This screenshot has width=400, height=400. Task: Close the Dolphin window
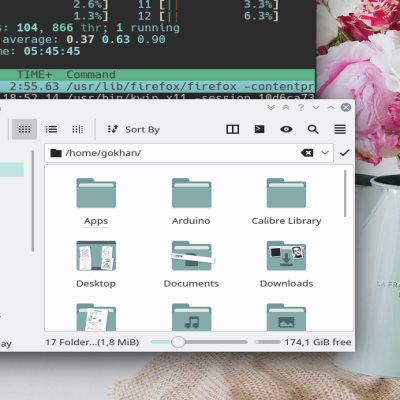(346, 107)
